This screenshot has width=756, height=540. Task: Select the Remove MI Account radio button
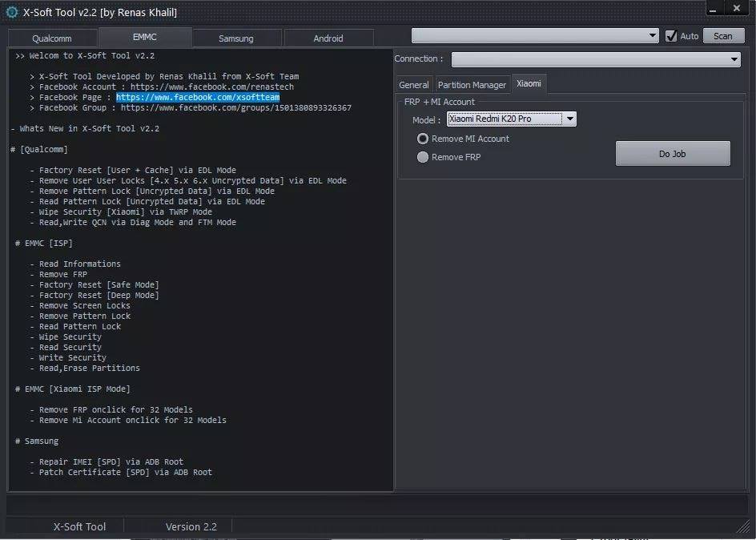[x=423, y=139]
